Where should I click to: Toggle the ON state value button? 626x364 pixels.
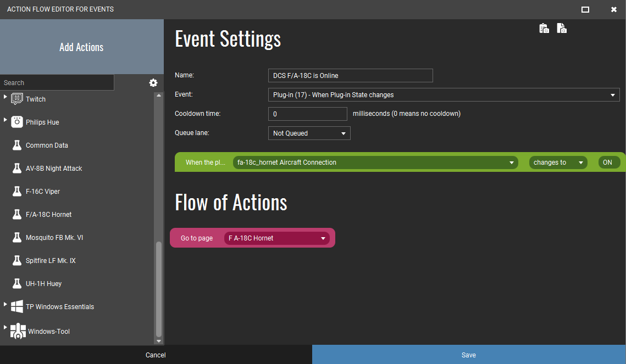(x=609, y=163)
